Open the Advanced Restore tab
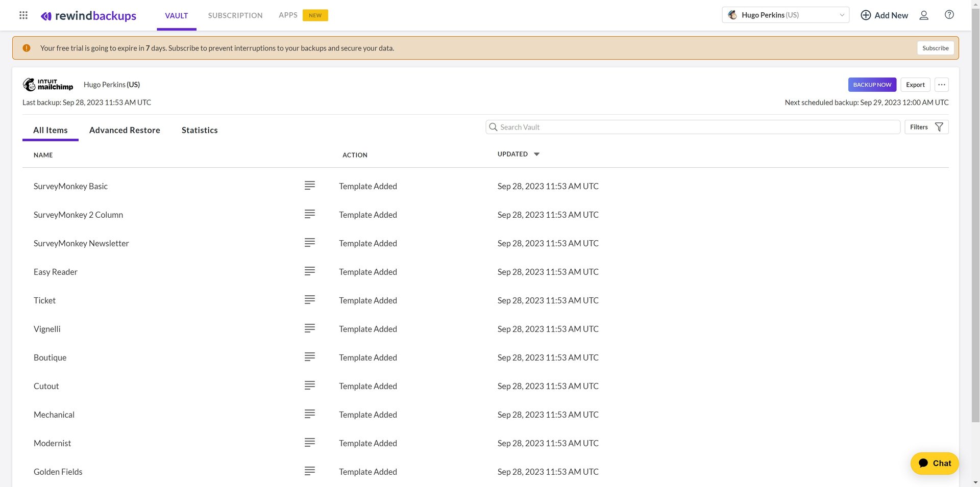This screenshot has height=487, width=980. tap(125, 131)
